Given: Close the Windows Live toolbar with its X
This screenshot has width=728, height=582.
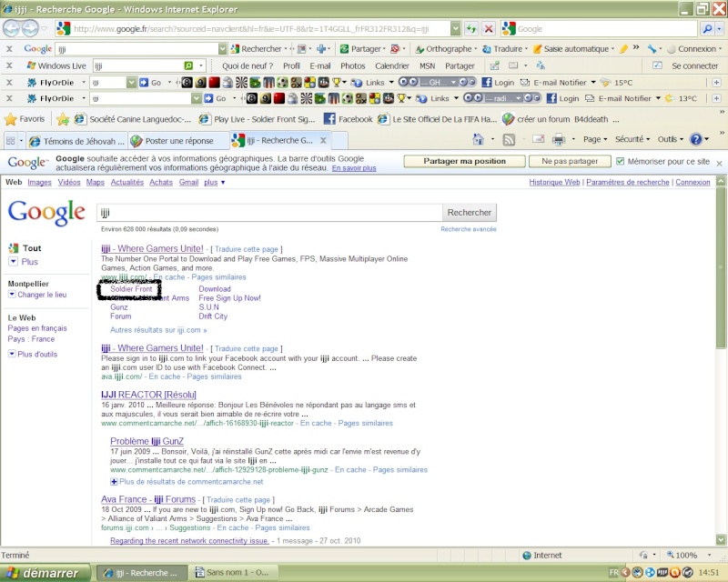Looking at the screenshot, I should point(9,65).
